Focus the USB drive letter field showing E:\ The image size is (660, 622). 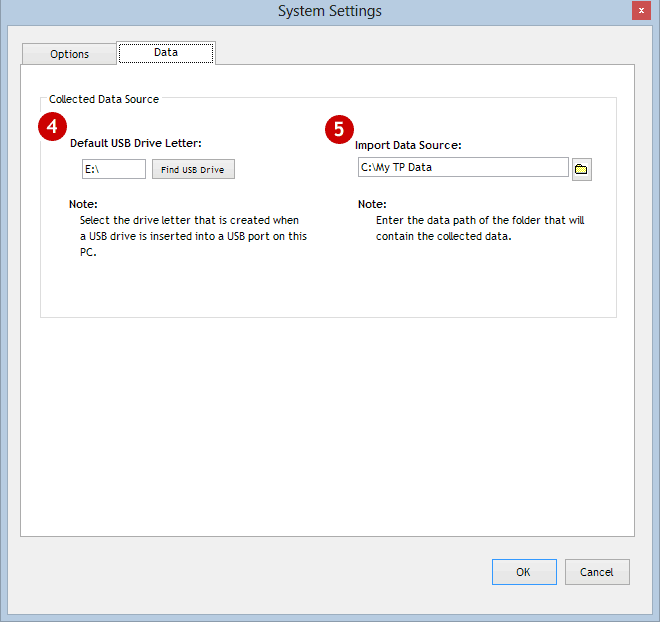click(x=113, y=170)
